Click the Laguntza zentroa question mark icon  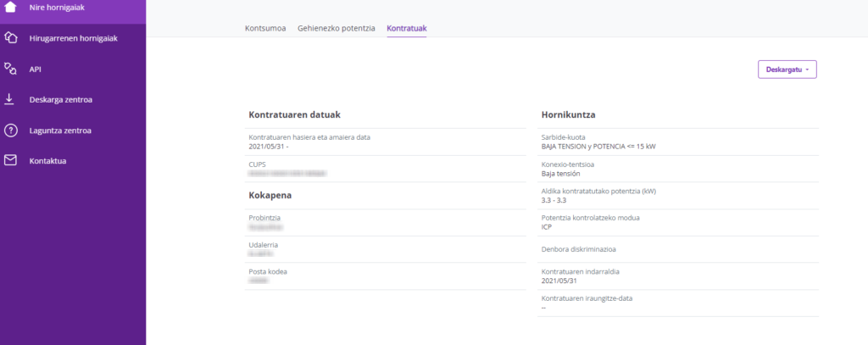[x=11, y=131]
